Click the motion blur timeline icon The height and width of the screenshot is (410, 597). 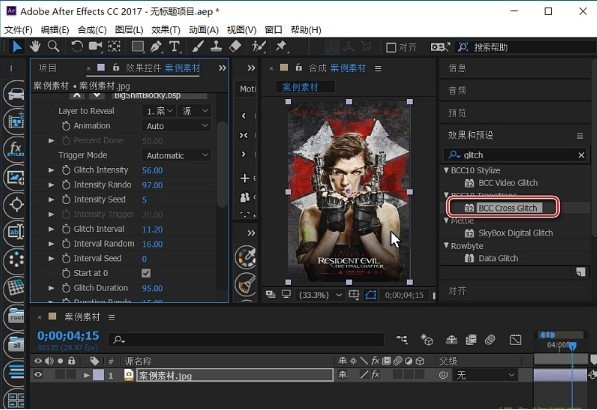pyautogui.click(x=490, y=339)
